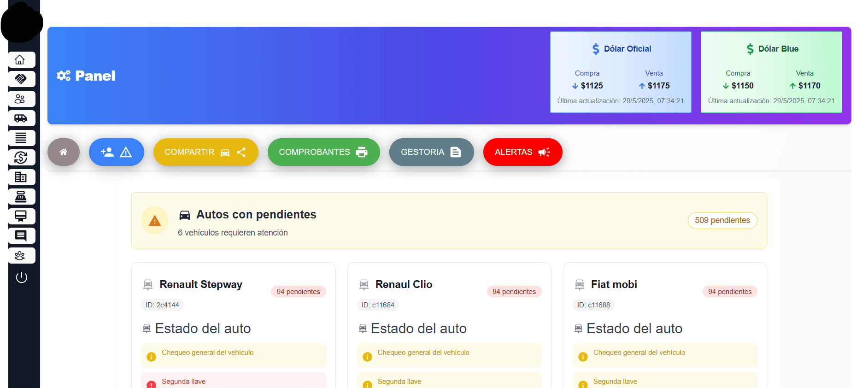Click the gray home round button
Screen dimensions: 868x388
pos(64,152)
